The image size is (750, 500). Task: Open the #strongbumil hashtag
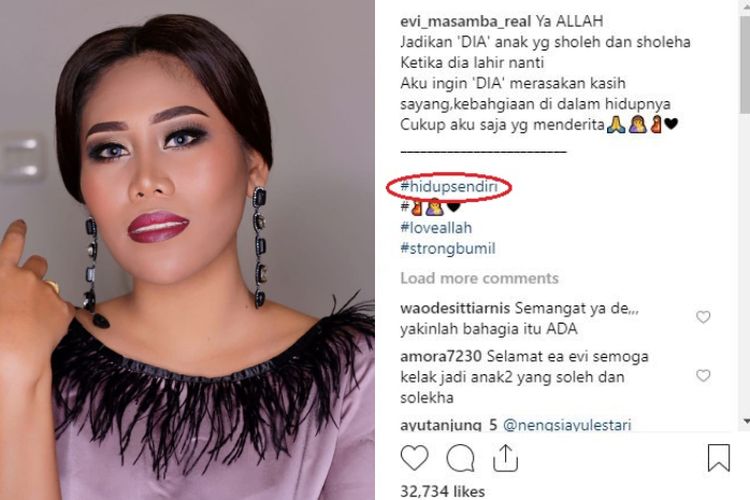click(448, 248)
